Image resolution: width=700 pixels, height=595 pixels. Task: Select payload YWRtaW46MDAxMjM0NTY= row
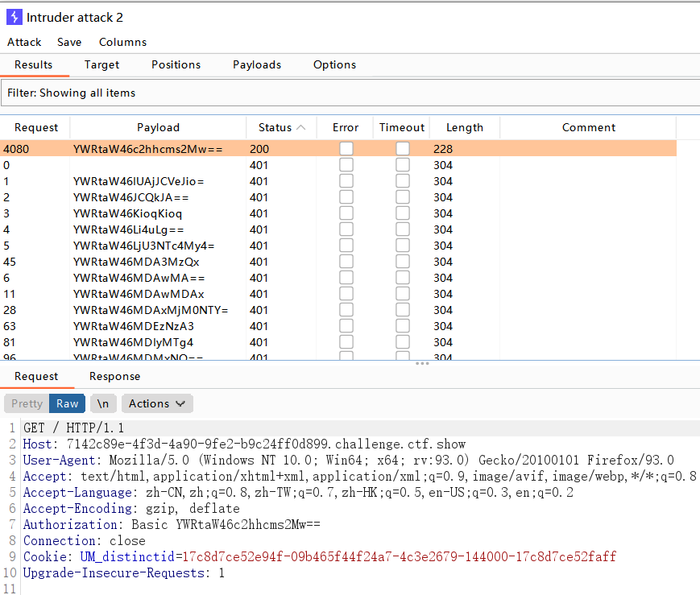338,310
